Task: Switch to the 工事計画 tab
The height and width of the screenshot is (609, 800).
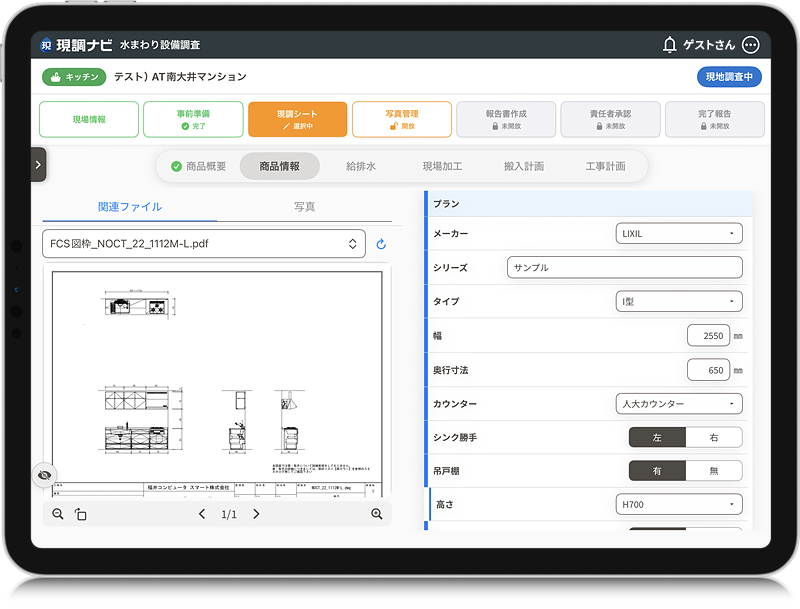Action: click(x=606, y=166)
